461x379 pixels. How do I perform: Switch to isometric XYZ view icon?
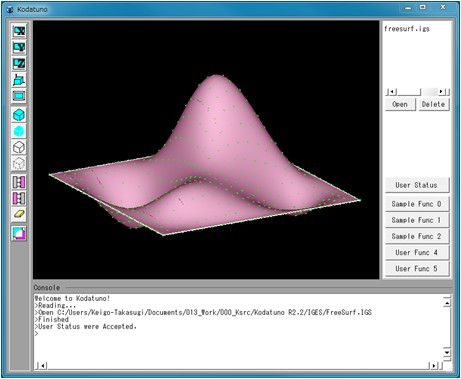tap(19, 80)
